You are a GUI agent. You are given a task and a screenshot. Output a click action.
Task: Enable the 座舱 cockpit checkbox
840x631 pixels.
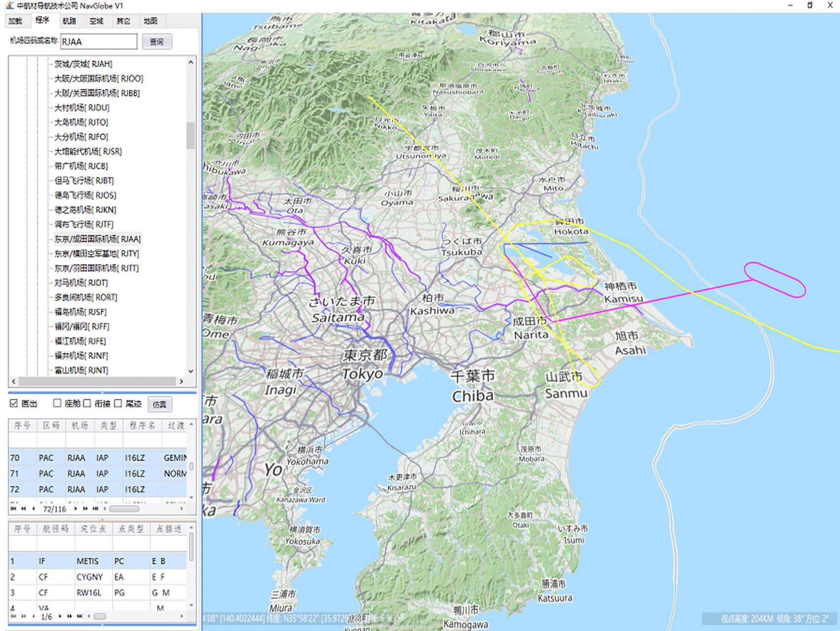(x=57, y=403)
